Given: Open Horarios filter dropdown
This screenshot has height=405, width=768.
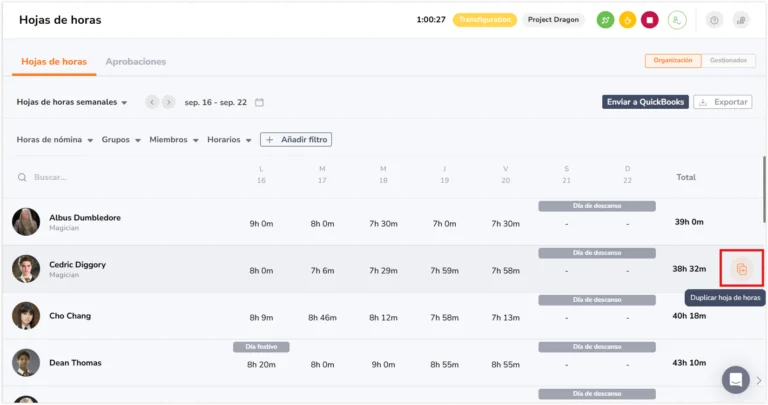Looking at the screenshot, I should (229, 140).
